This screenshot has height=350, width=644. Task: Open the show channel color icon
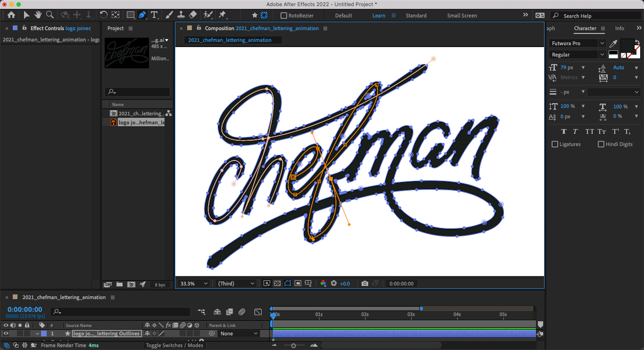point(323,284)
